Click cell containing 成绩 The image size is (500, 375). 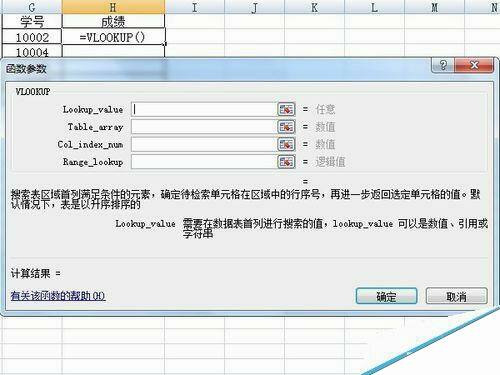pyautogui.click(x=113, y=21)
